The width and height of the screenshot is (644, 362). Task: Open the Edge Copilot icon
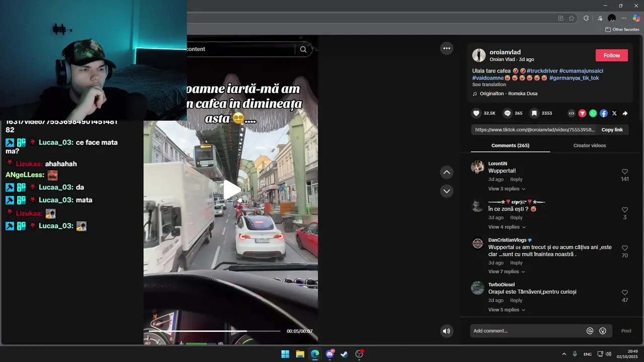click(636, 18)
